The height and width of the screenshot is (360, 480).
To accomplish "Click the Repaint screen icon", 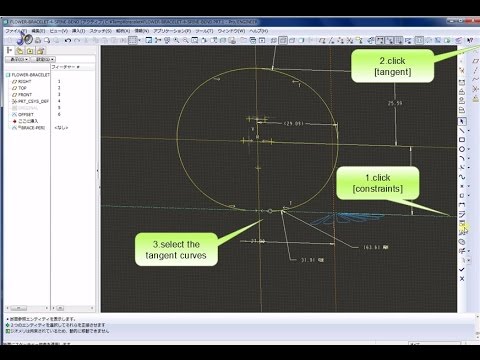I will coord(149,41).
